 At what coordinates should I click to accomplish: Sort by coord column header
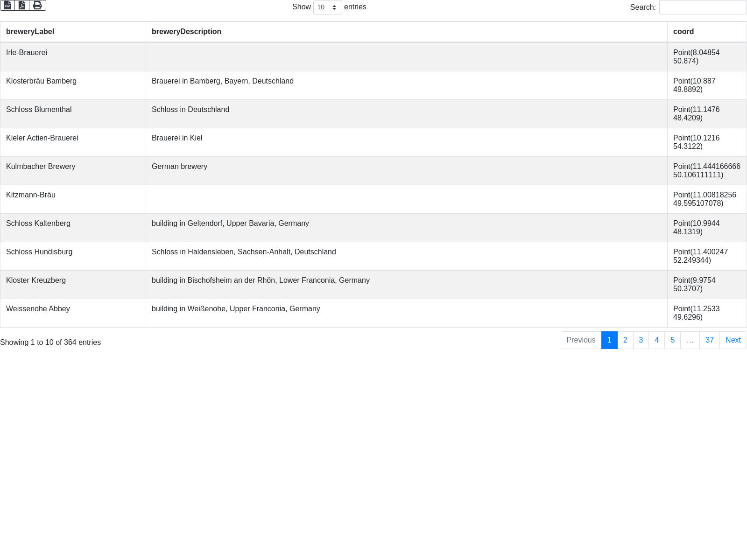(x=707, y=32)
